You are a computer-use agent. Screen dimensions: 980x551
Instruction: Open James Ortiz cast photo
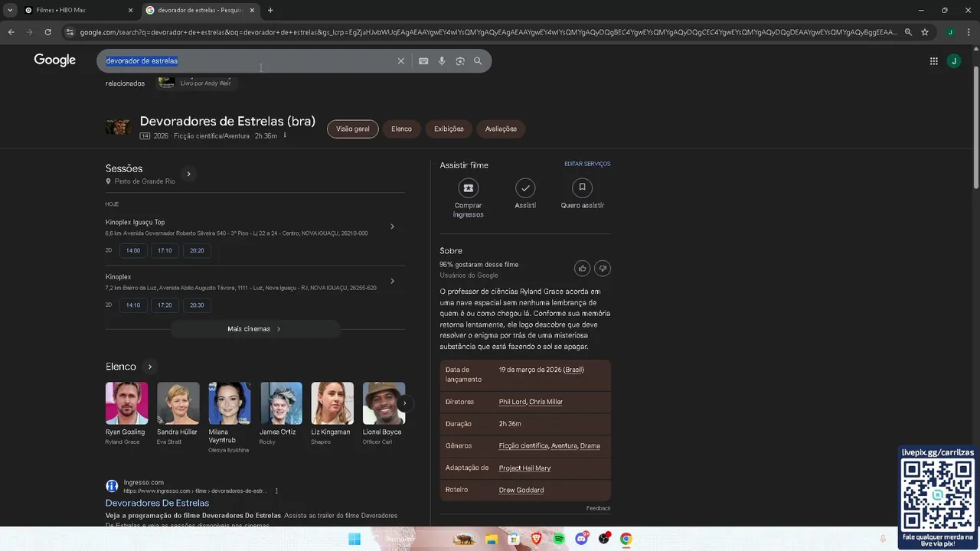(x=281, y=403)
